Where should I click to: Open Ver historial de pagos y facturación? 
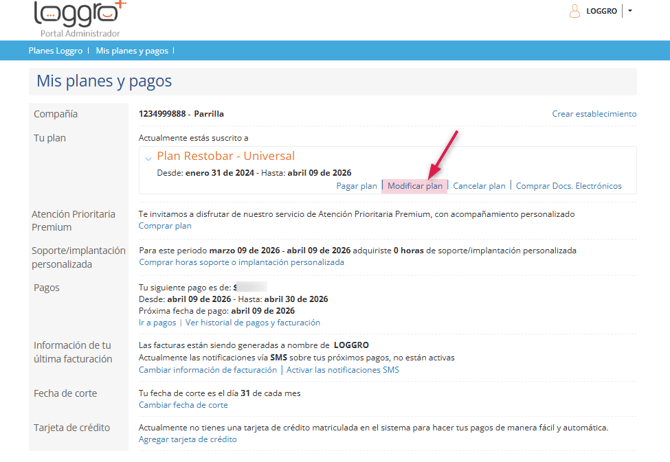pyautogui.click(x=253, y=323)
